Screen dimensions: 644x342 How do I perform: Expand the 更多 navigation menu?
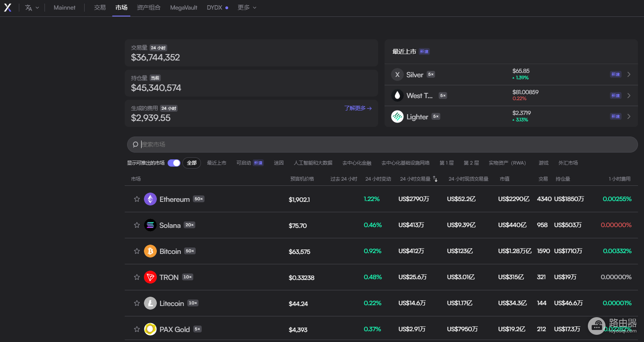pos(247,8)
